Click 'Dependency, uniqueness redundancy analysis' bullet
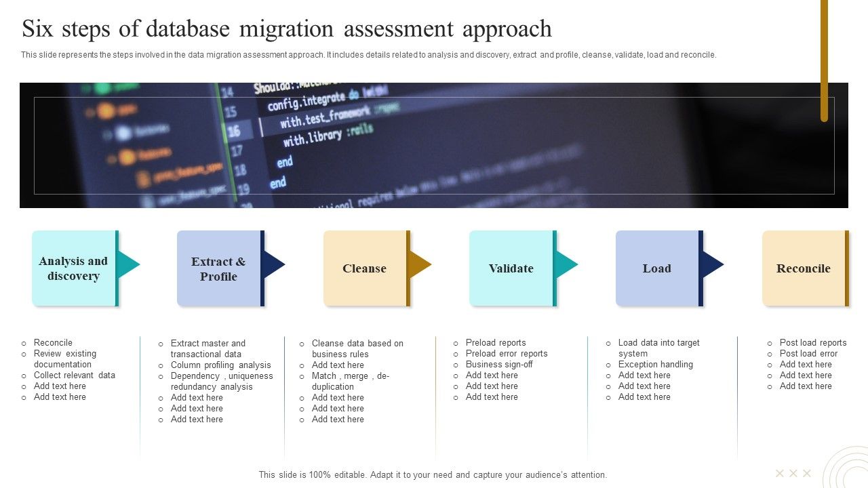This screenshot has height=488, width=868. (222, 382)
